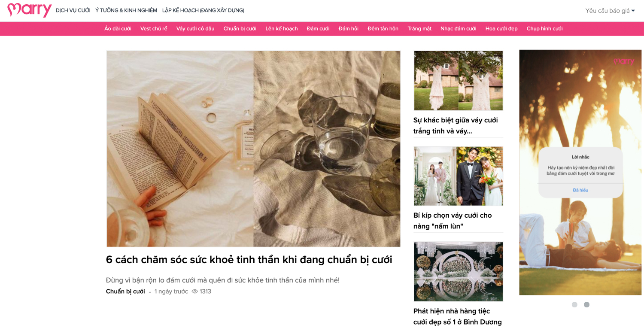Click the eye views icon
This screenshot has width=644, height=331.
(x=194, y=292)
